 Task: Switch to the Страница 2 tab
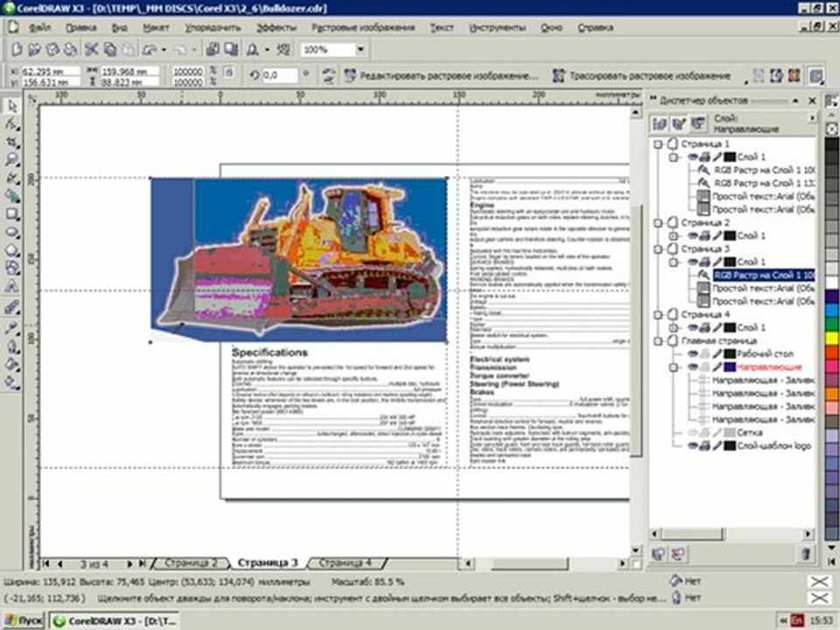point(191,563)
